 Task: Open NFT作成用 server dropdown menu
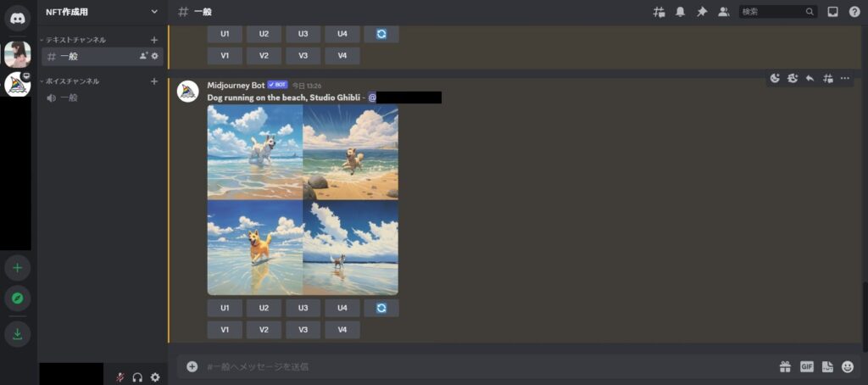pyautogui.click(x=154, y=12)
